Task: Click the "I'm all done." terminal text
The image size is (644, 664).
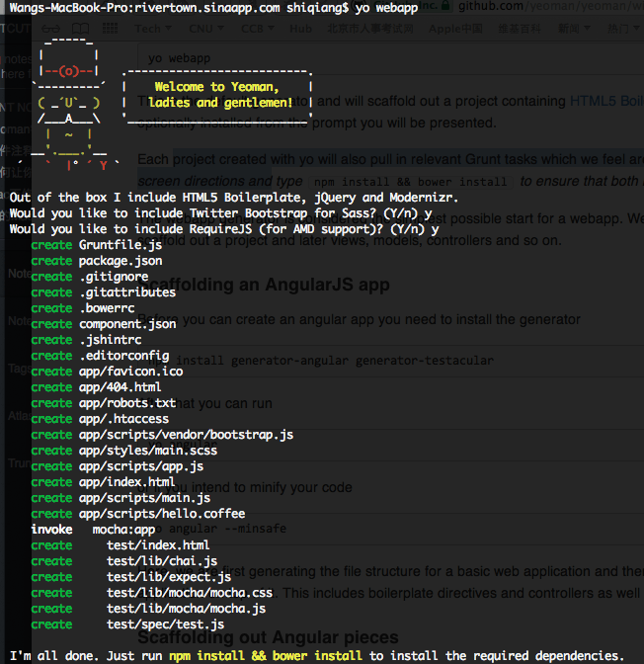Action: coord(54,656)
